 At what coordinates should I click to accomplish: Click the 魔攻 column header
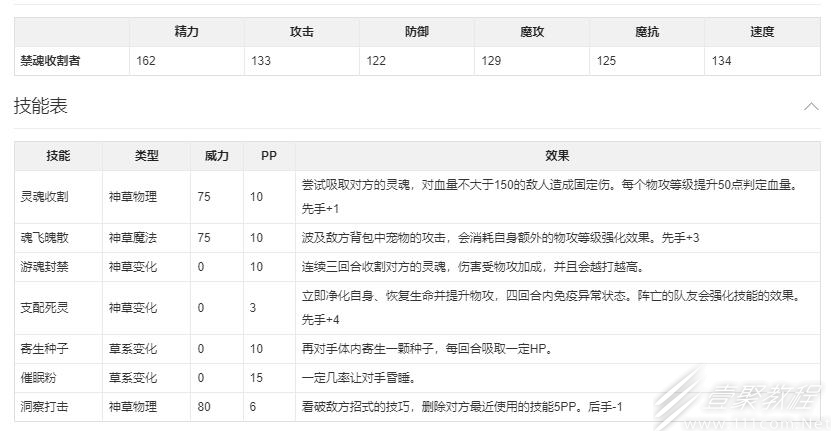click(x=532, y=32)
